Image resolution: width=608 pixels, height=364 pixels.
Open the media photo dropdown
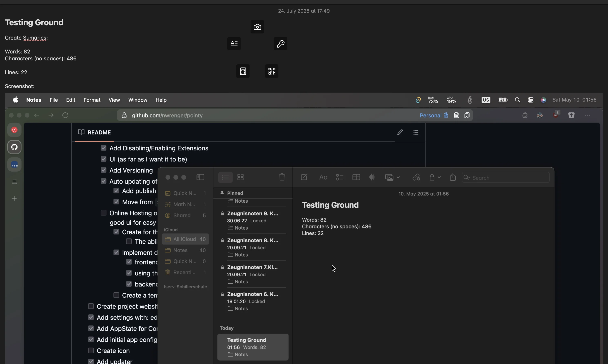392,177
